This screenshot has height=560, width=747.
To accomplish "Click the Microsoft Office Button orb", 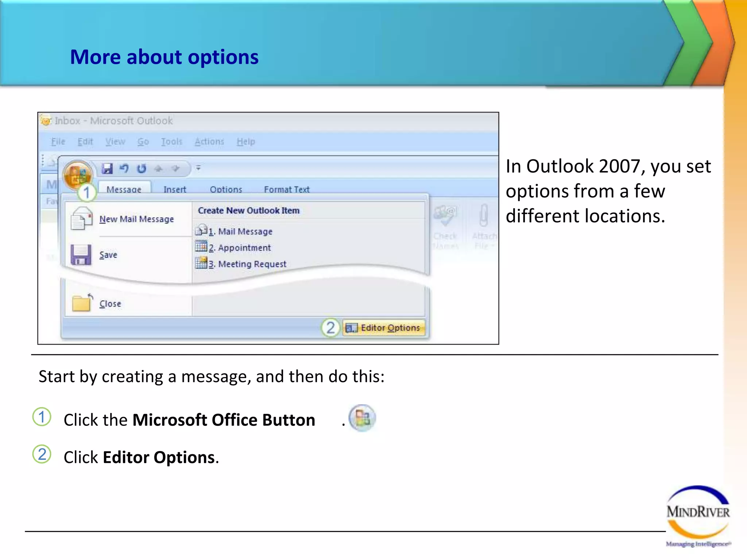I will (x=77, y=175).
